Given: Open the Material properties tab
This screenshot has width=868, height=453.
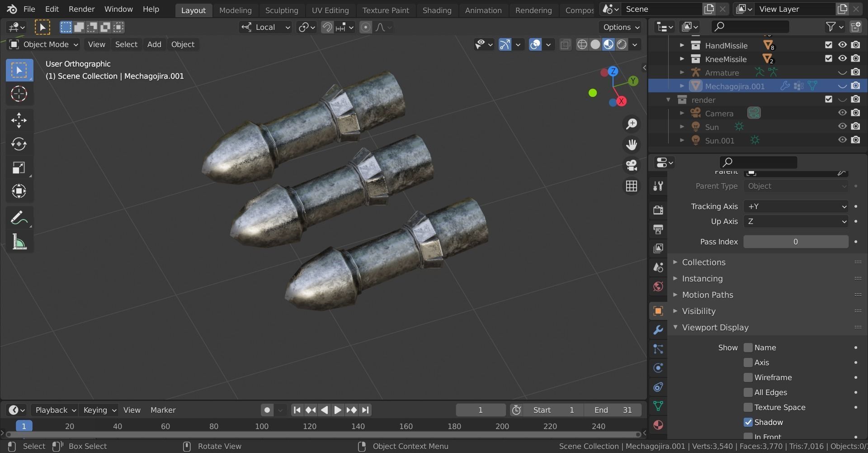Looking at the screenshot, I should (658, 425).
